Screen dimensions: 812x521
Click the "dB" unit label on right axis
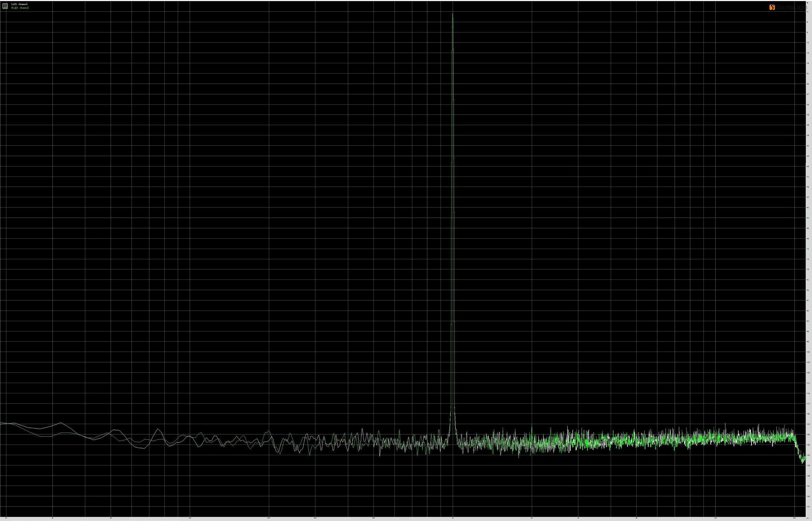pyautogui.click(x=807, y=2)
